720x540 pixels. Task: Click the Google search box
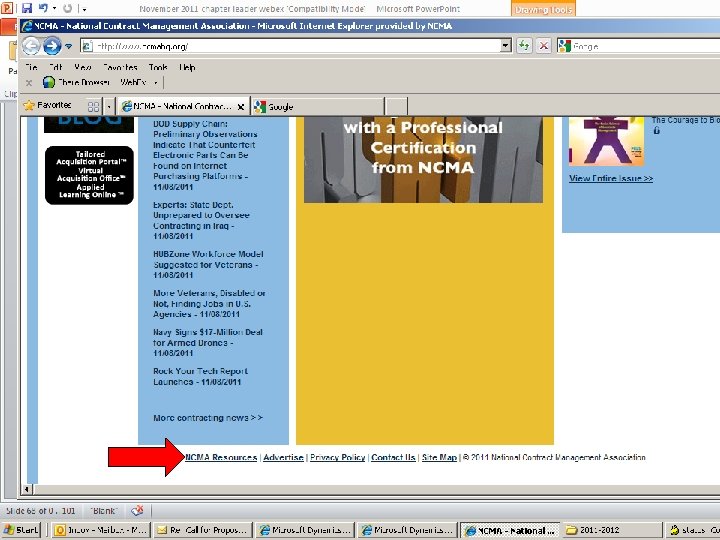638,46
